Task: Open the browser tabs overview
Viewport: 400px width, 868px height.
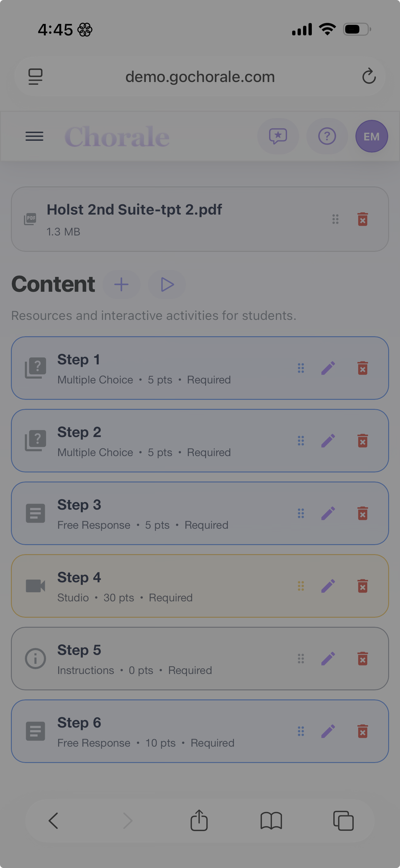Action: pyautogui.click(x=343, y=820)
